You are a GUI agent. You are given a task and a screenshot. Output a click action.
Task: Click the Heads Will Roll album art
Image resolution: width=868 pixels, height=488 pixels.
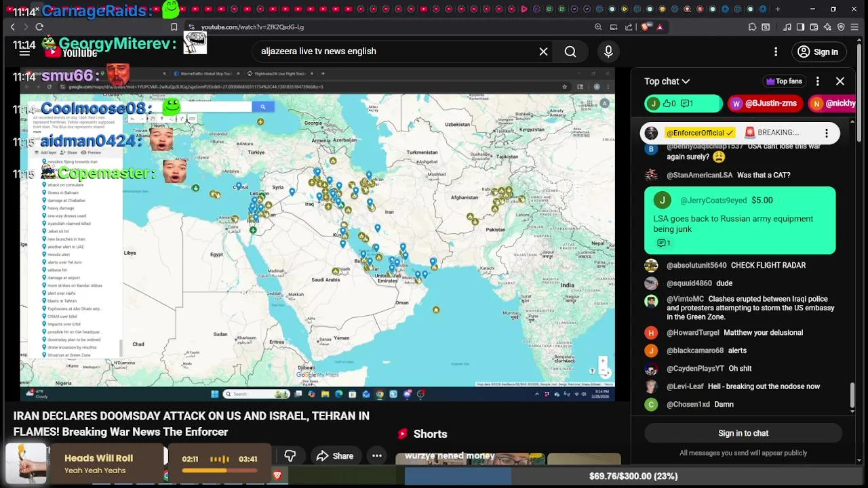26,464
